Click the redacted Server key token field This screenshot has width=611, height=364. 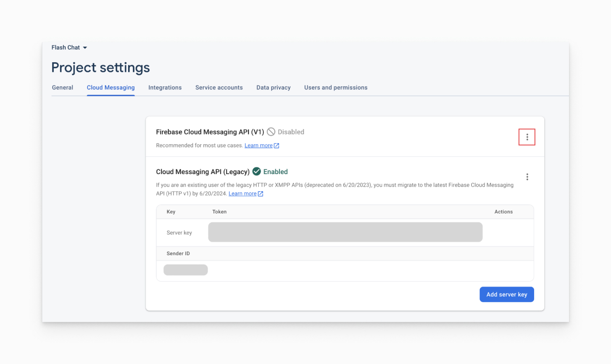tap(345, 232)
